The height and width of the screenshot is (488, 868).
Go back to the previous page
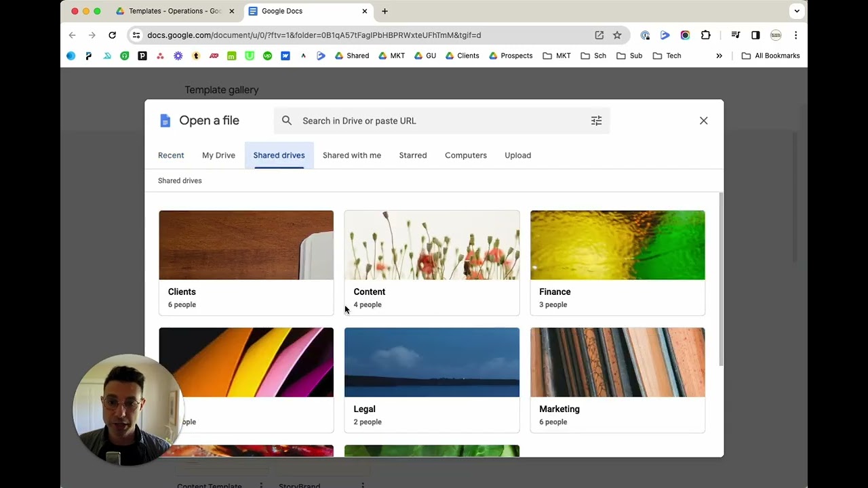point(72,35)
